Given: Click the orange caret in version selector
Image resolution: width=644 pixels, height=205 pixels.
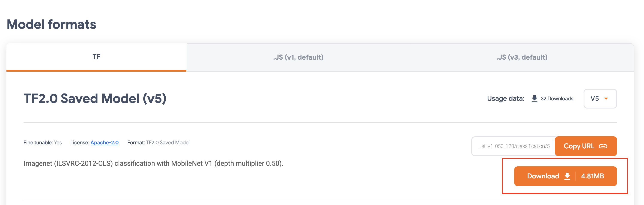Looking at the screenshot, I should (x=606, y=99).
